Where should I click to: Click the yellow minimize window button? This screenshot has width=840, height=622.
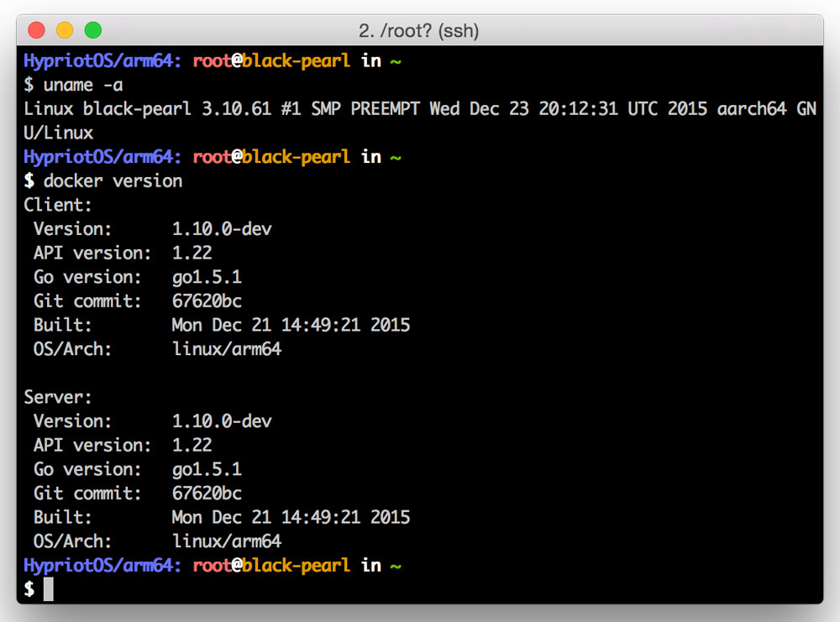tap(65, 31)
